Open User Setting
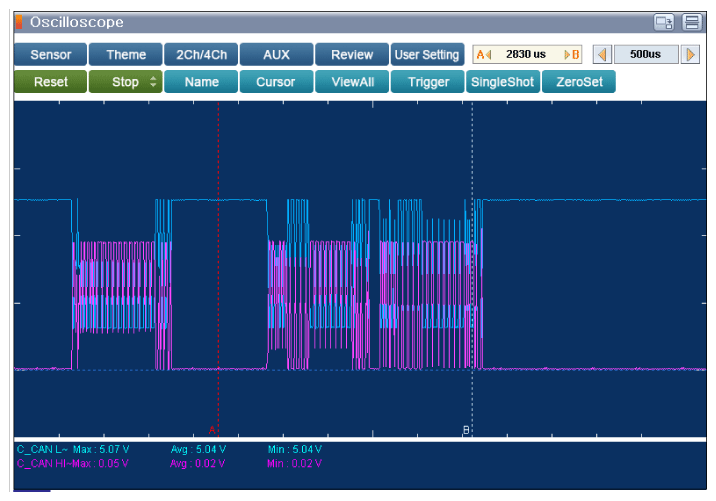The image size is (716, 501). point(427,55)
